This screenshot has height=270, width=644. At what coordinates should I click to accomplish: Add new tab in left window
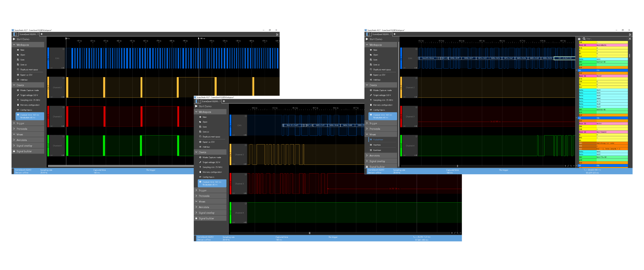click(42, 34)
